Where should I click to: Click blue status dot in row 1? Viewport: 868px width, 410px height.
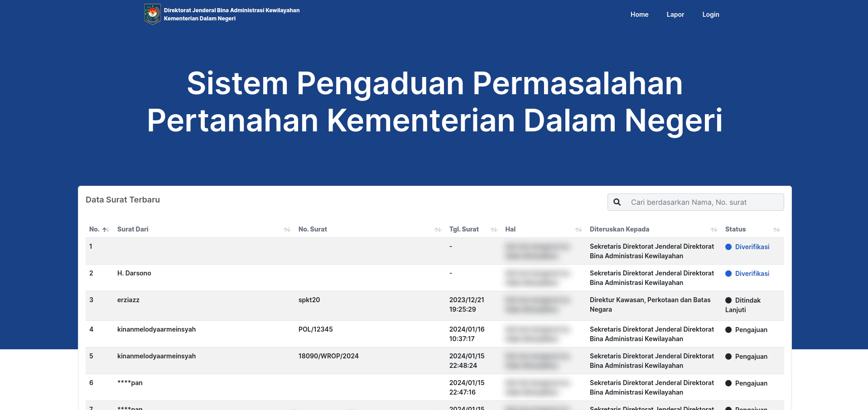point(728,247)
